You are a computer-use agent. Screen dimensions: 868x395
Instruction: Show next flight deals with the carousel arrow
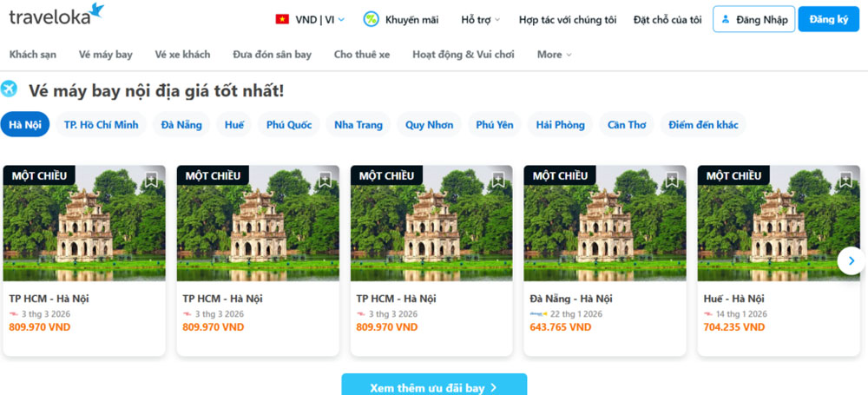pyautogui.click(x=851, y=260)
